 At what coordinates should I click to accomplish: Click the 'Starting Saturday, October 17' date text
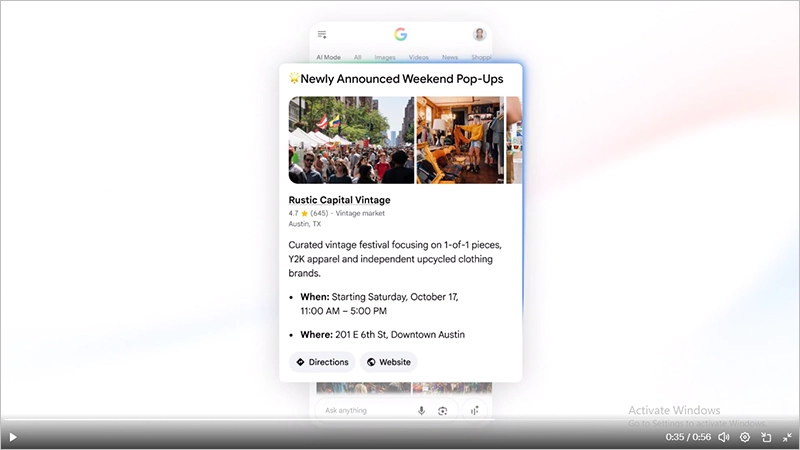[x=395, y=297]
